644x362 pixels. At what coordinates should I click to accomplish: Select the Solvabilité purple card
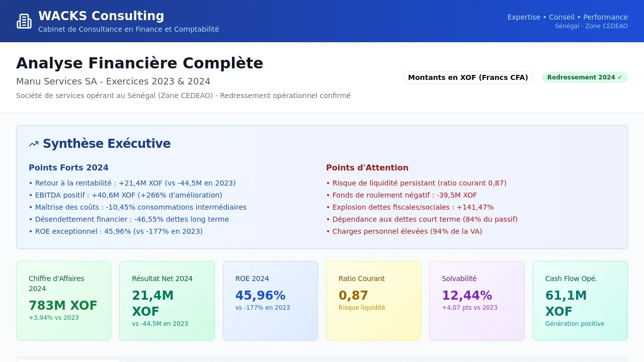pyautogui.click(x=476, y=301)
